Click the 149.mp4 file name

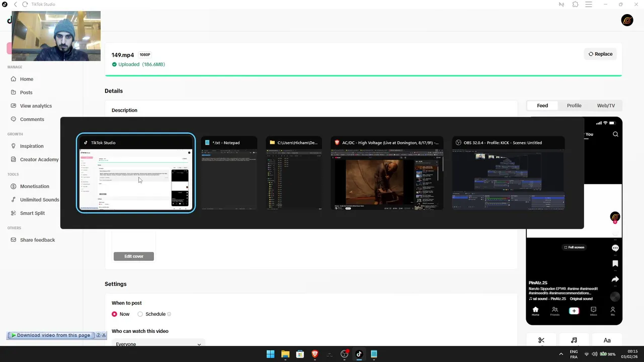tap(123, 55)
